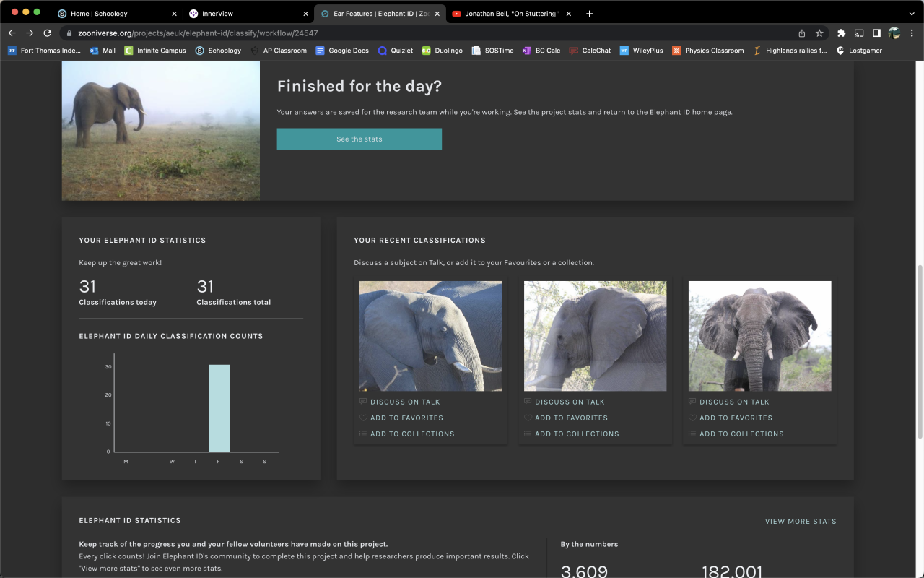This screenshot has width=924, height=578.
Task: Click the browser back arrow
Action: pos(12,33)
